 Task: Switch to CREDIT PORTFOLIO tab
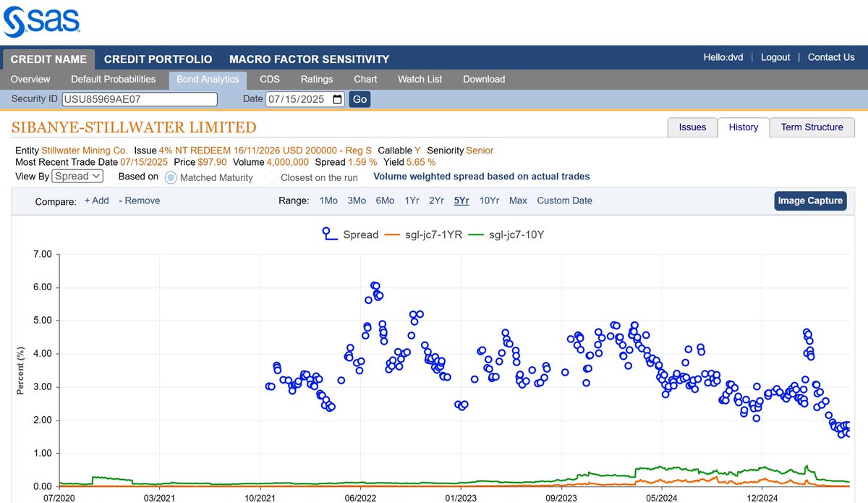pos(158,59)
